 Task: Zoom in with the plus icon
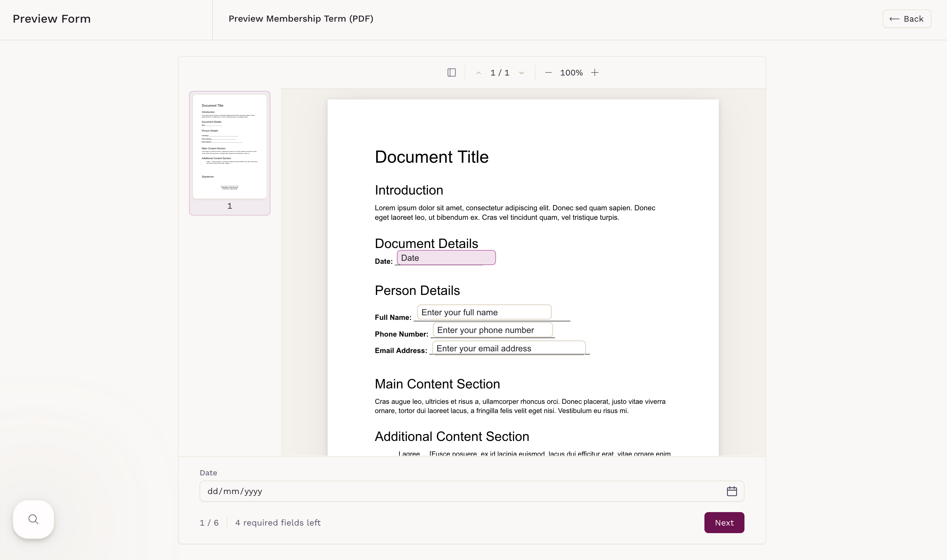tap(595, 73)
